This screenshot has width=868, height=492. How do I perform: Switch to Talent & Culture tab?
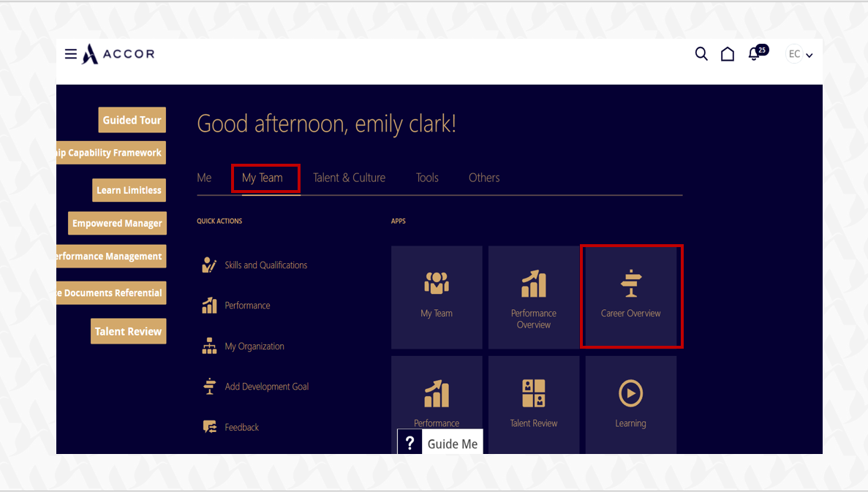point(350,178)
